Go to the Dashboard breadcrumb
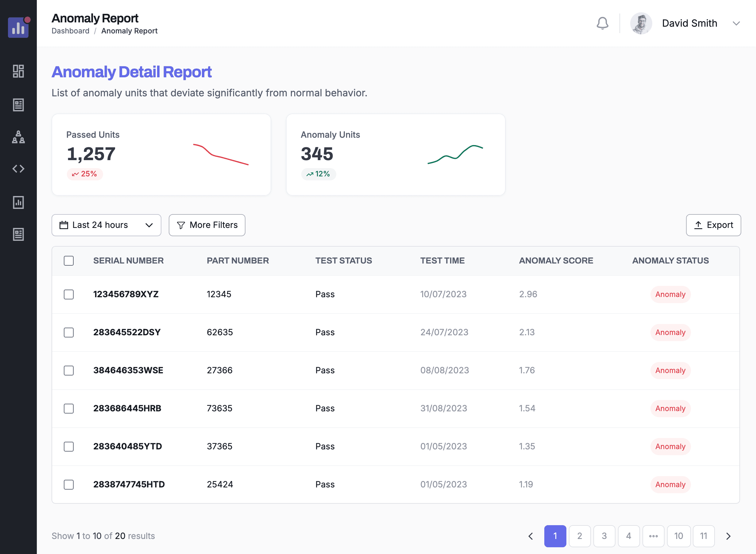The image size is (756, 554). 71,31
